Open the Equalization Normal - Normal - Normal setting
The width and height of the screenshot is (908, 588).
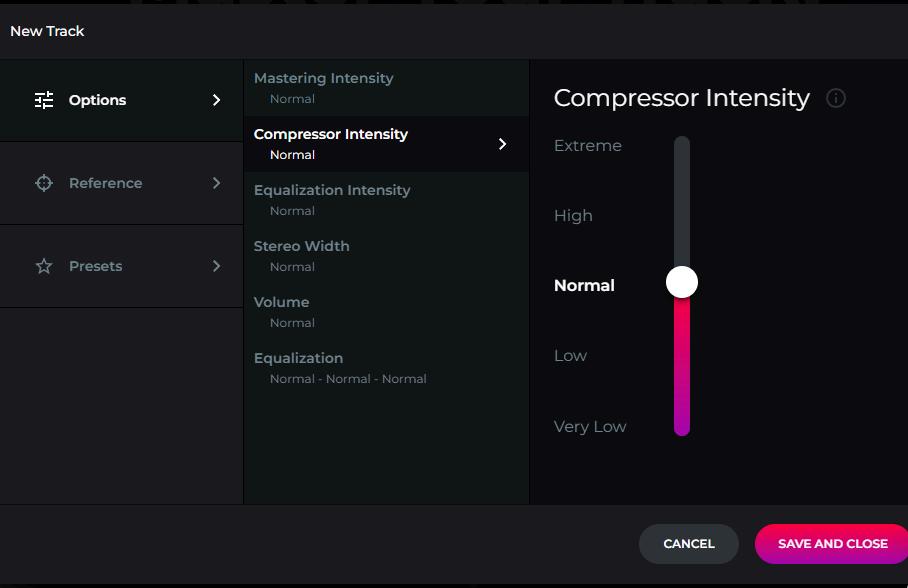pyautogui.click(x=340, y=367)
